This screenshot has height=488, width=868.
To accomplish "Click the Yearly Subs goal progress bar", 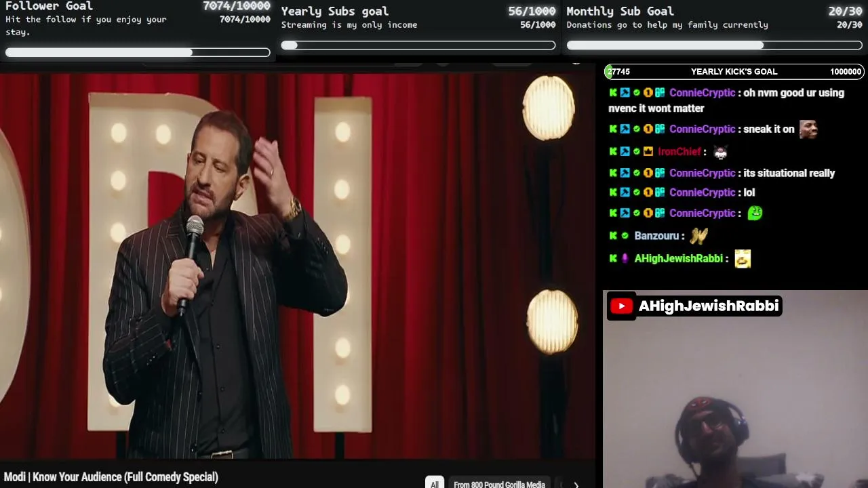I will click(418, 45).
